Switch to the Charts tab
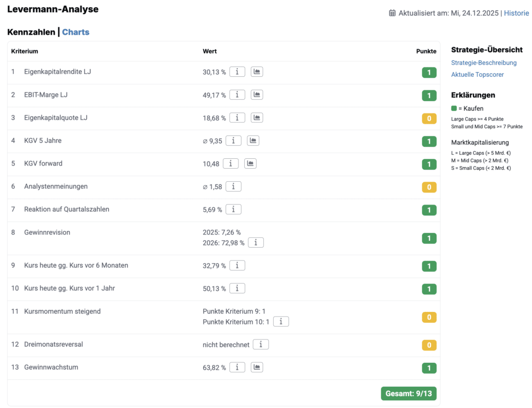Screen dimensions: 532x408 coord(75,32)
